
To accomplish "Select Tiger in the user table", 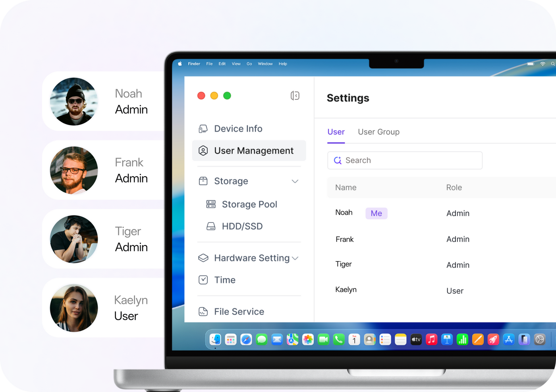I will (x=344, y=264).
